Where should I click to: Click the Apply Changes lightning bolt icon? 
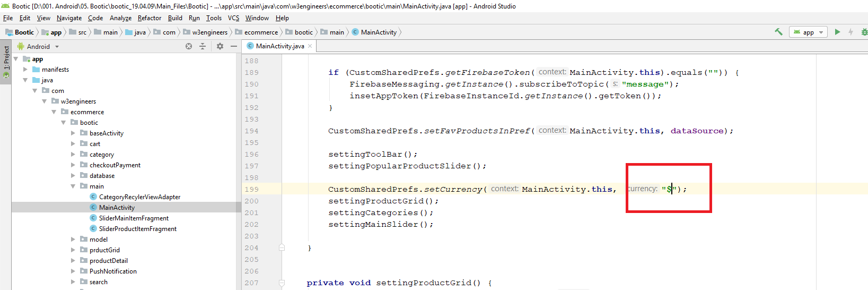851,32
